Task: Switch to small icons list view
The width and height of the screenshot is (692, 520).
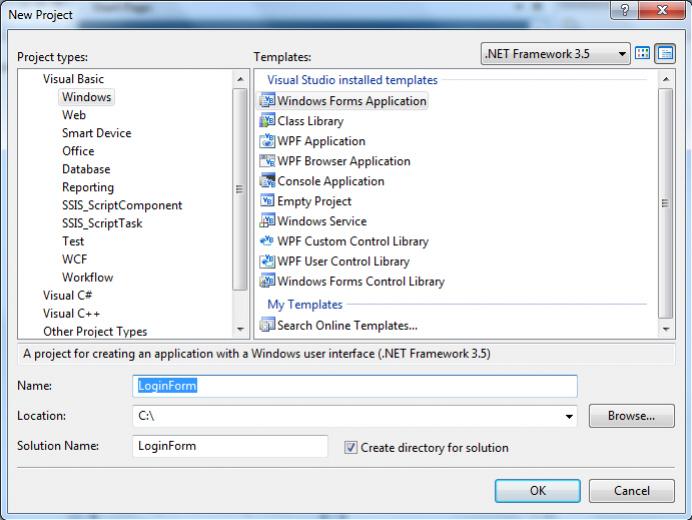Action: coord(665,53)
